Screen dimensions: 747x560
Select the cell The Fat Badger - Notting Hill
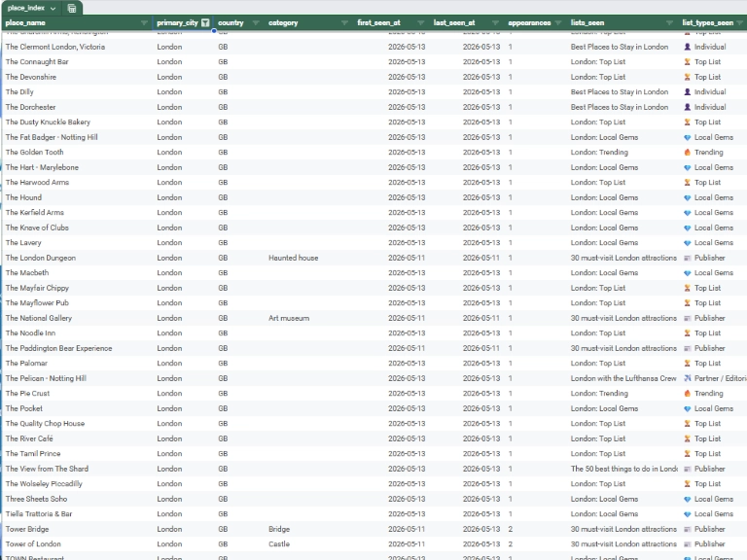52,137
